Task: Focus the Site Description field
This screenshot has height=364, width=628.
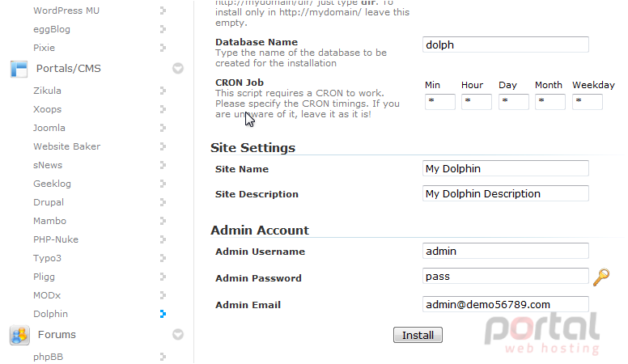Action: tap(506, 193)
